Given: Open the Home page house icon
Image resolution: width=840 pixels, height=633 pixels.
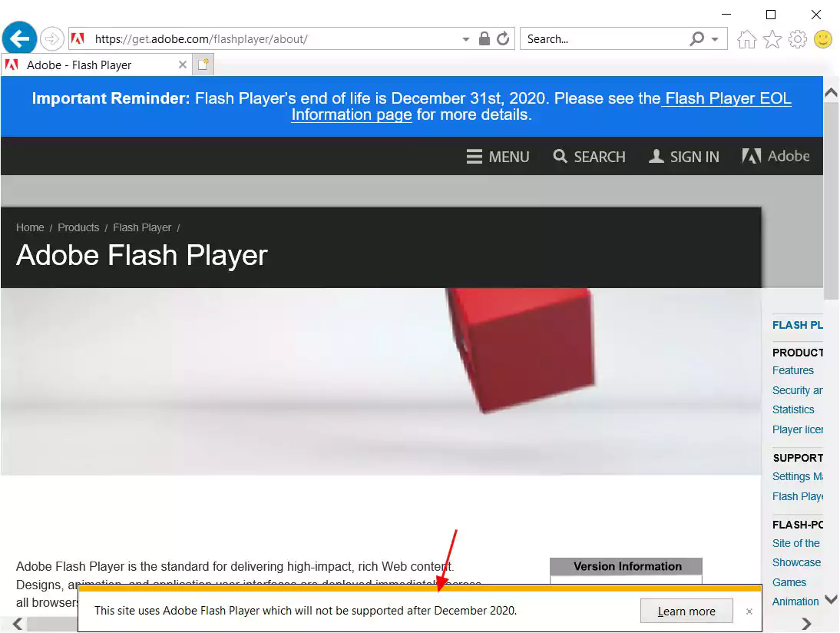Looking at the screenshot, I should [746, 39].
